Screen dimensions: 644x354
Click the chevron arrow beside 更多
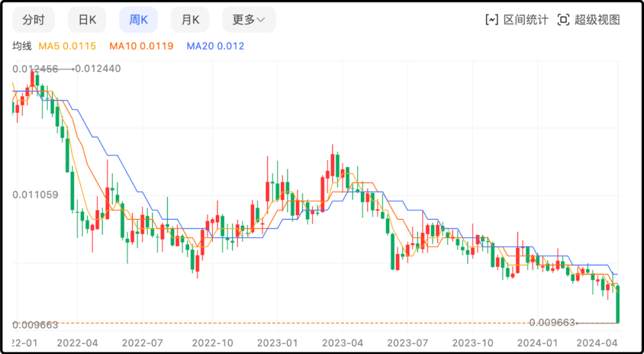pyautogui.click(x=261, y=20)
